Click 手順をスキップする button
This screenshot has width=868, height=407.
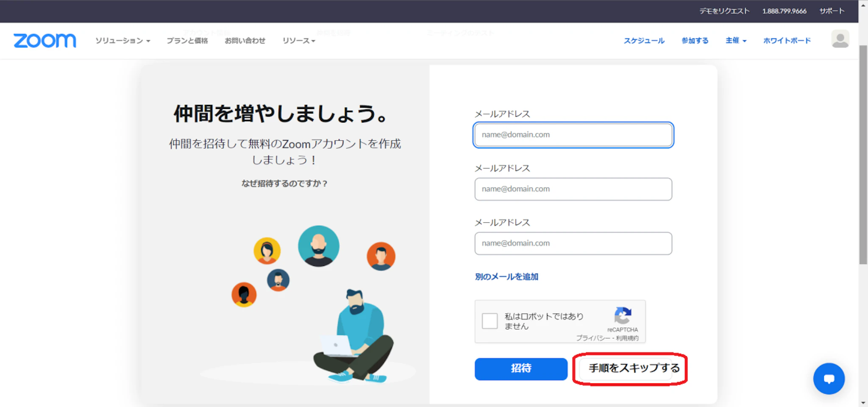(x=634, y=368)
